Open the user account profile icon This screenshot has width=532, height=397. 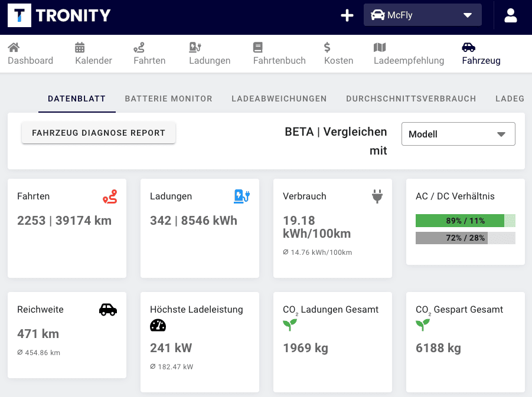coord(510,16)
